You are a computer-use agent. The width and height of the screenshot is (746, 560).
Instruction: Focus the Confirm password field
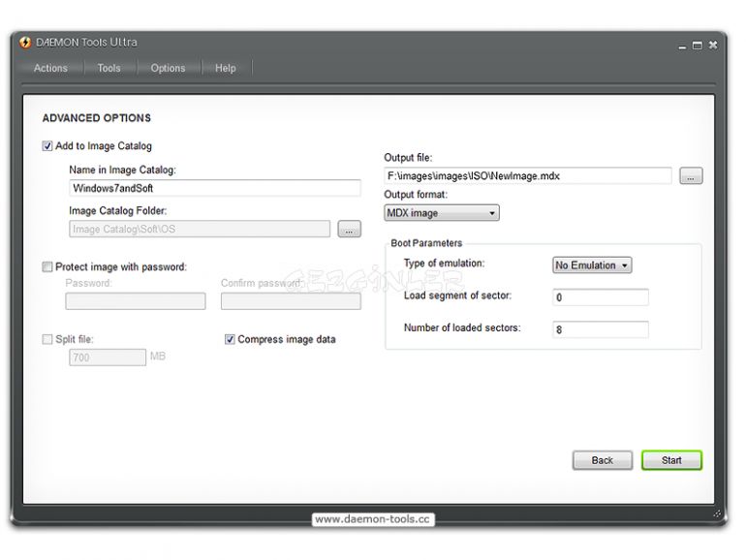click(291, 301)
